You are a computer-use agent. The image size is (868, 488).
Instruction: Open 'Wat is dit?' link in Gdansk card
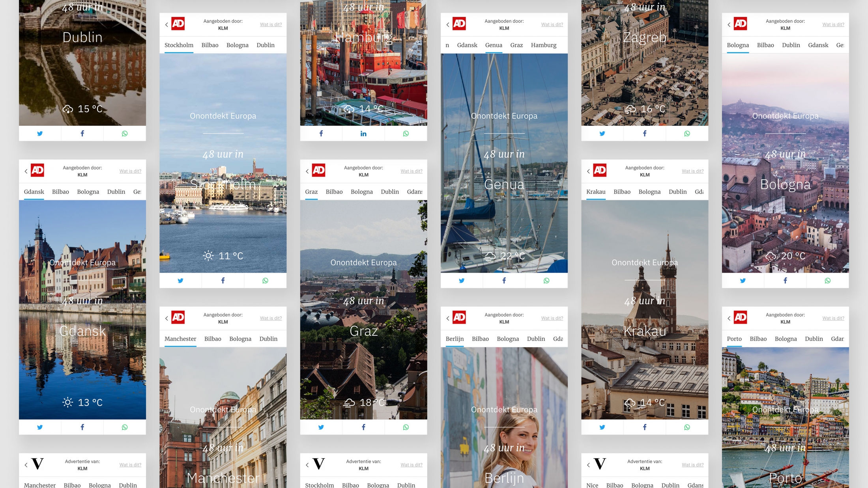[x=130, y=171]
